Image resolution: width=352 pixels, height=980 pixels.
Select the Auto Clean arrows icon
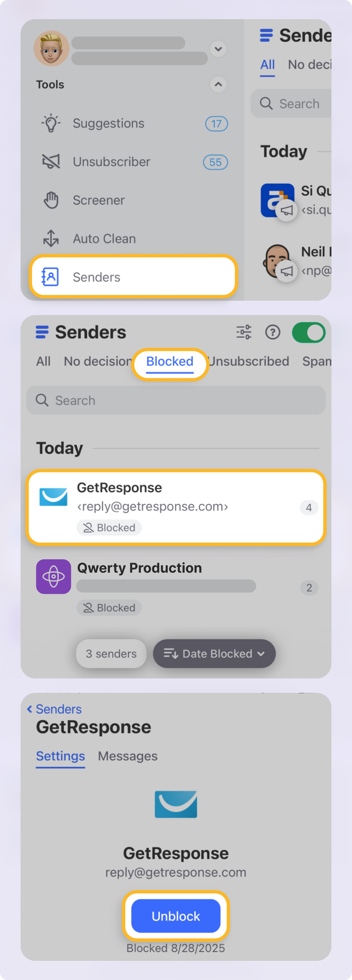(x=50, y=239)
